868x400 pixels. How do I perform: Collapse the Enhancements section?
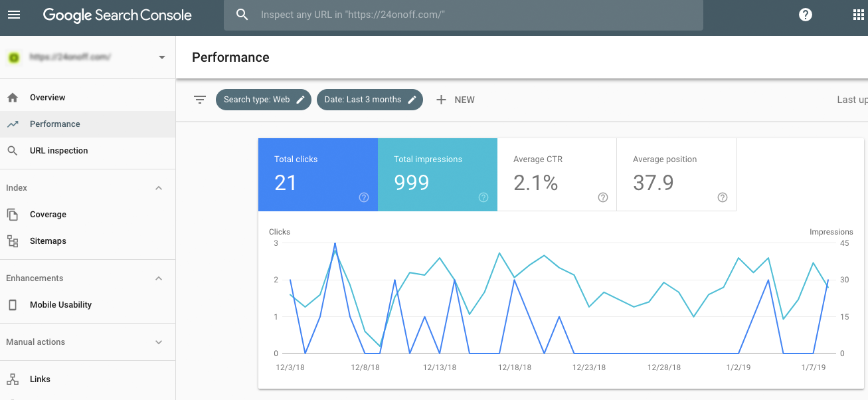point(159,278)
